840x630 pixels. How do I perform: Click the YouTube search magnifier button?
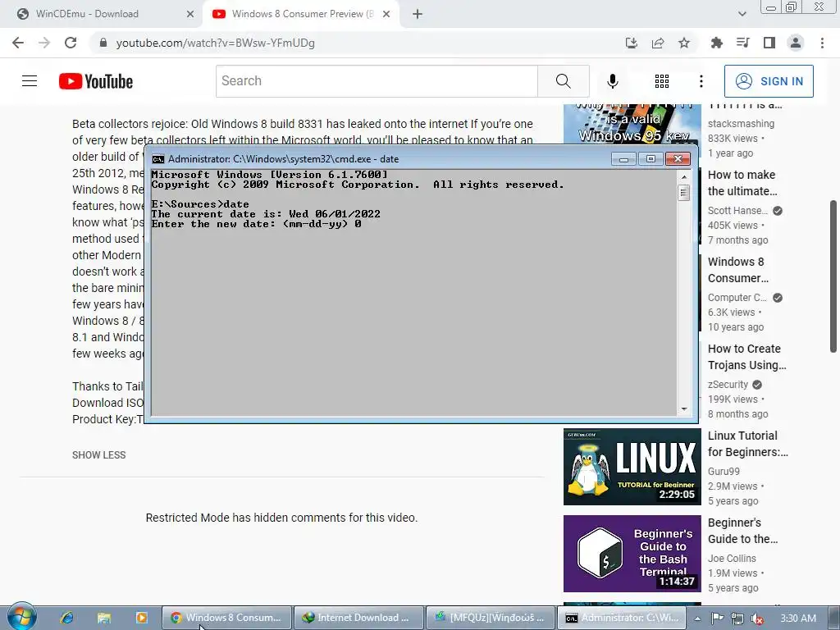[563, 81]
